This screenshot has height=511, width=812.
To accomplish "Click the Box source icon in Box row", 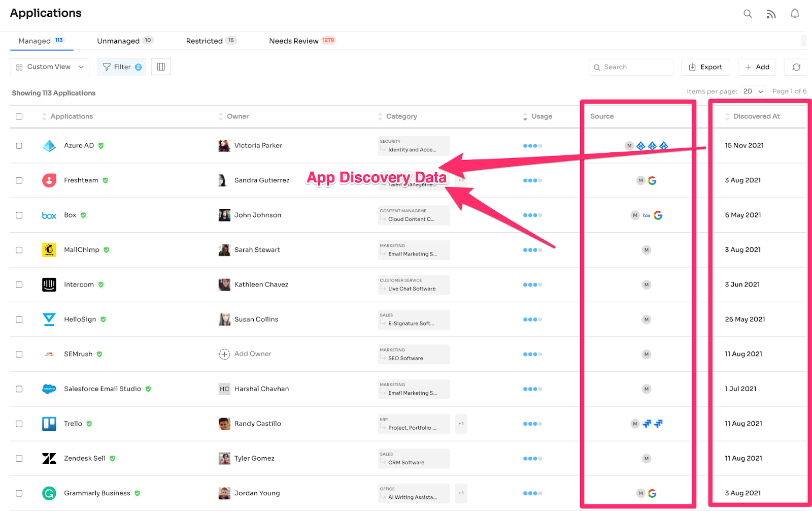I will pyautogui.click(x=647, y=215).
